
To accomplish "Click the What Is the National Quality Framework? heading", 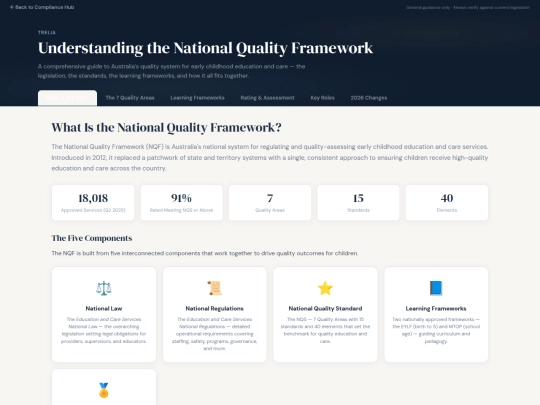I will tap(166, 128).
